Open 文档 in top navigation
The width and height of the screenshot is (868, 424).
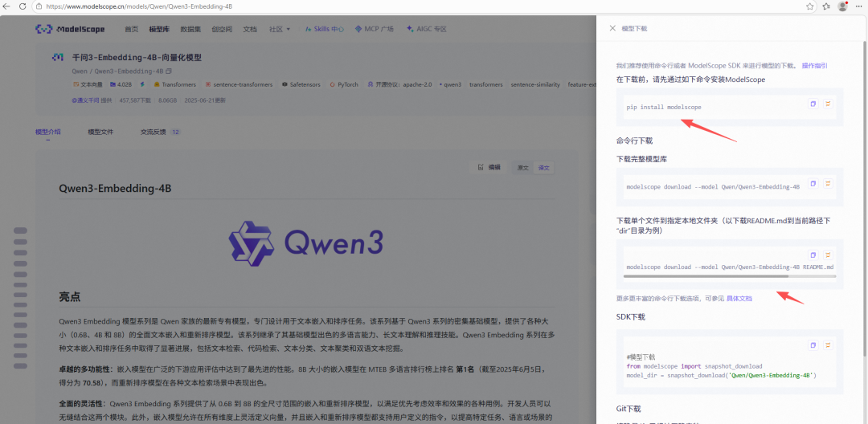point(250,29)
